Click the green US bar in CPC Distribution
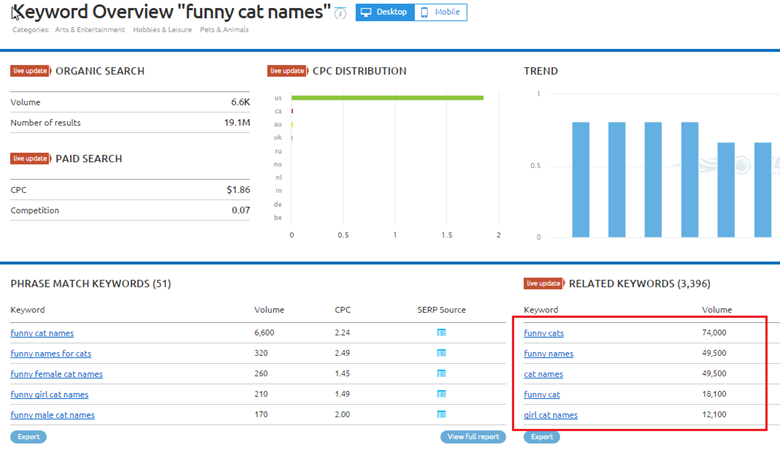Viewport: 780px width, 453px height. (x=387, y=98)
